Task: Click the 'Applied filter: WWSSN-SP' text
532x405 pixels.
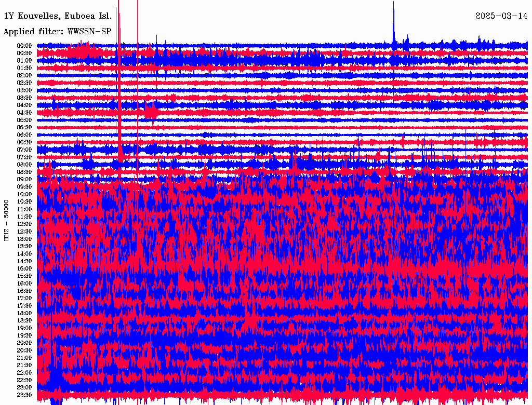Action: [x=57, y=31]
